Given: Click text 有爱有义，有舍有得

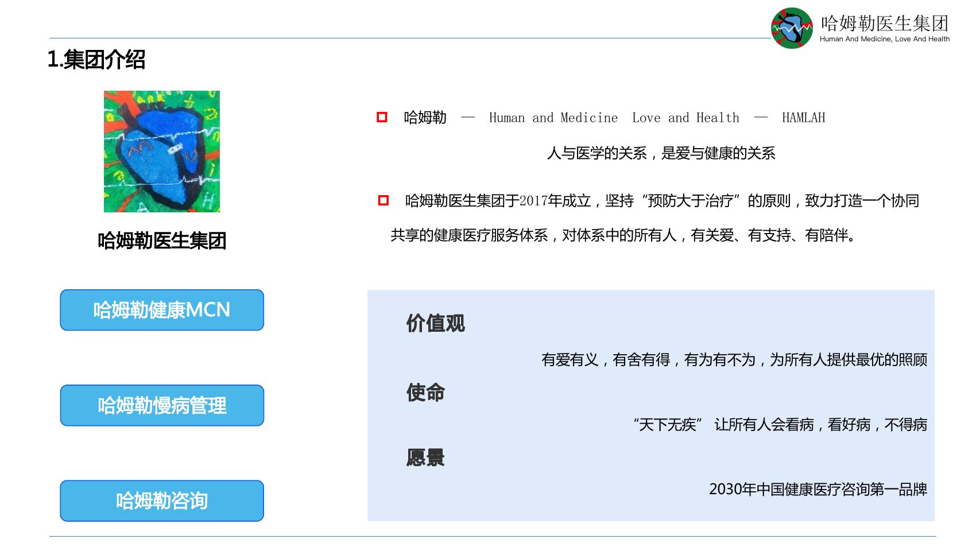Looking at the screenshot, I should (606, 360).
